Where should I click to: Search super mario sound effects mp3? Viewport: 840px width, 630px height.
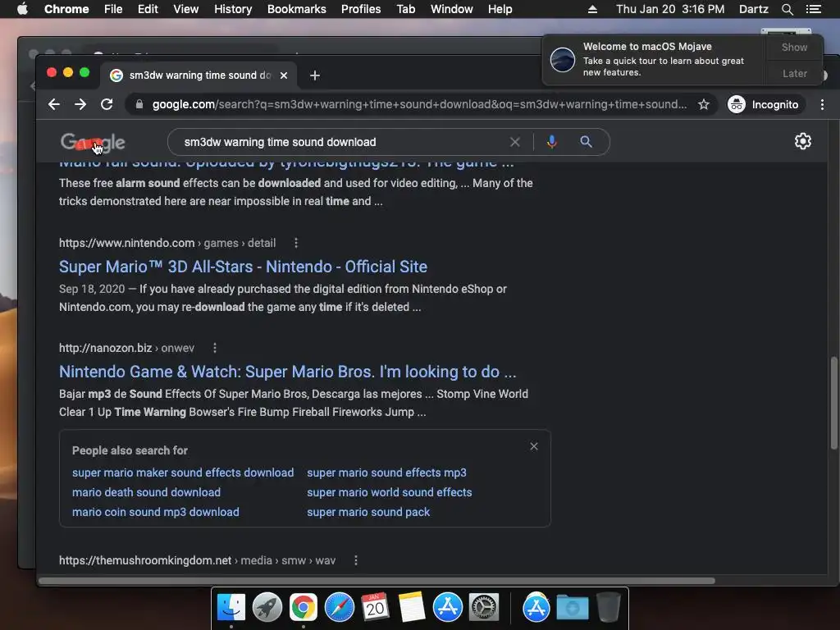pyautogui.click(x=387, y=472)
